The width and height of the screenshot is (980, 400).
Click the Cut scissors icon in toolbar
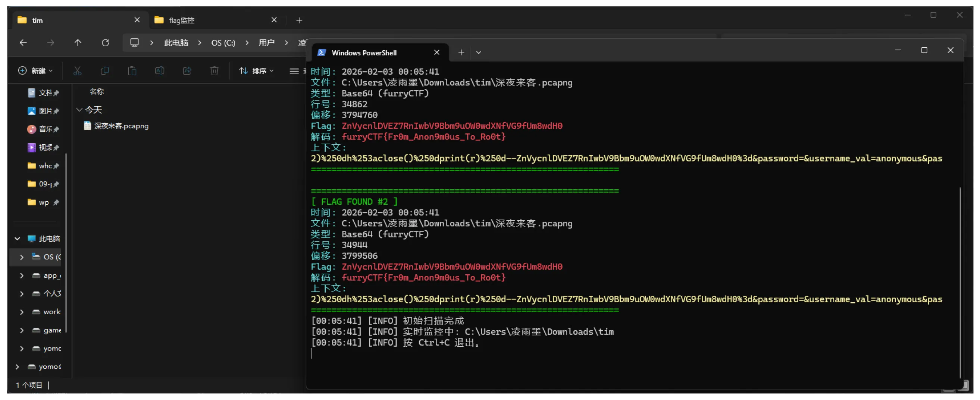coord(77,71)
